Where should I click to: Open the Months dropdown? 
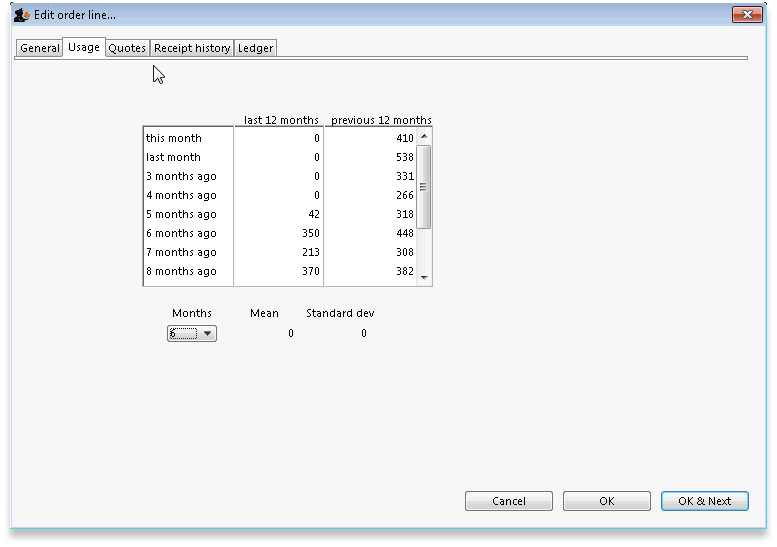click(x=192, y=334)
